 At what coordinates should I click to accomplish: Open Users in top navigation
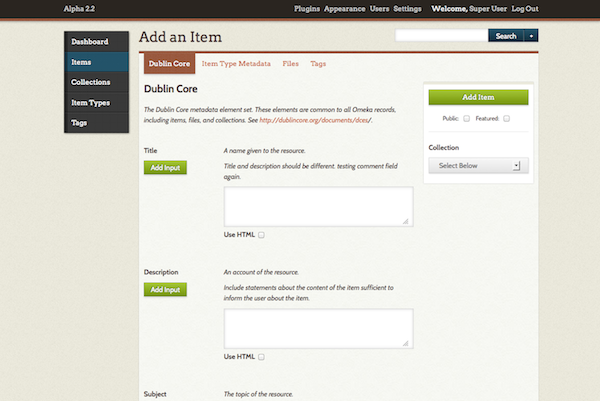(379, 9)
